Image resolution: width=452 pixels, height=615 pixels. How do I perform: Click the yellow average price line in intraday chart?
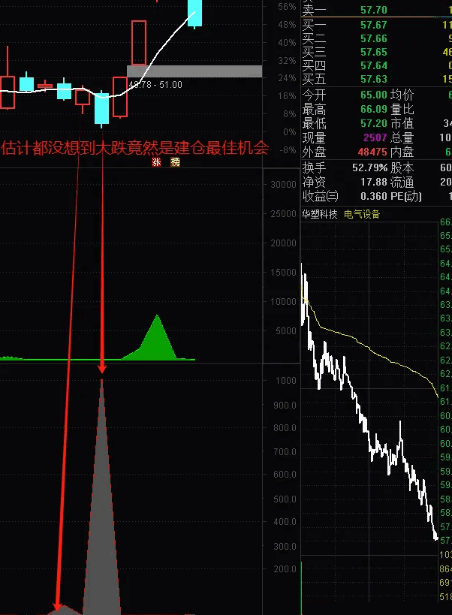click(x=369, y=347)
